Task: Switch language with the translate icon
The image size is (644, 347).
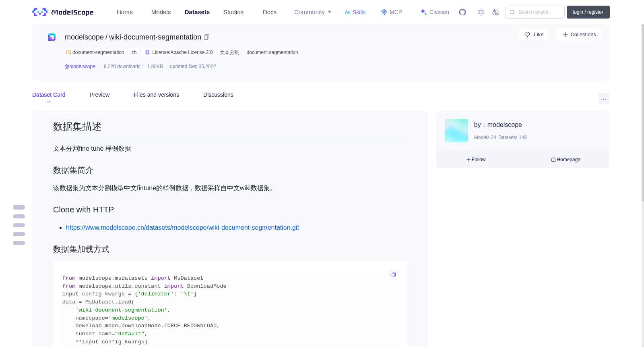Action: 495,12
